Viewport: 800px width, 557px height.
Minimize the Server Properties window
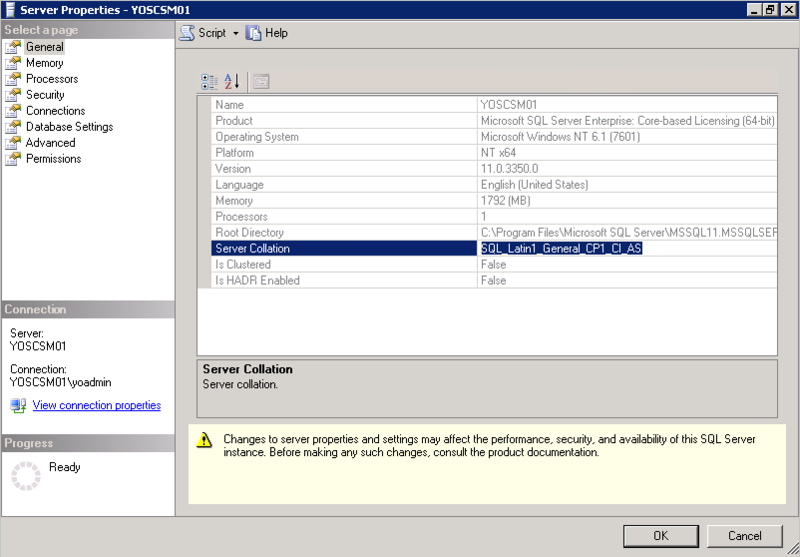[755, 10]
